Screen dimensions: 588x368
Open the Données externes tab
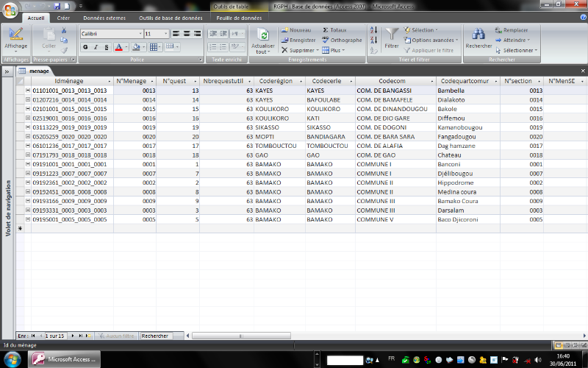pos(104,17)
